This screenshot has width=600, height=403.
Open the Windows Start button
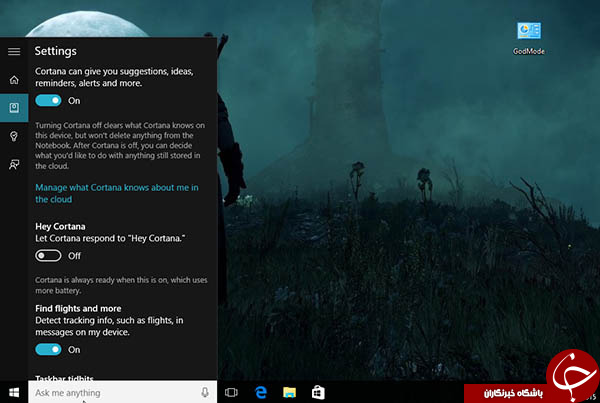point(14,392)
